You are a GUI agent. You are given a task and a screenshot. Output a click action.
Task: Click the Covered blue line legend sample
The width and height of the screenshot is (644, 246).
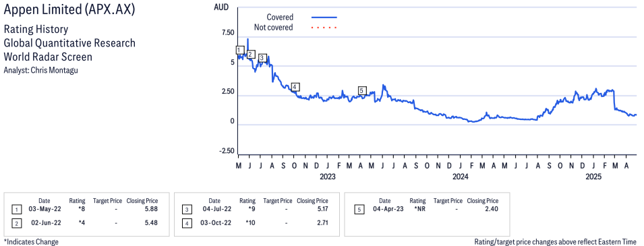[324, 18]
